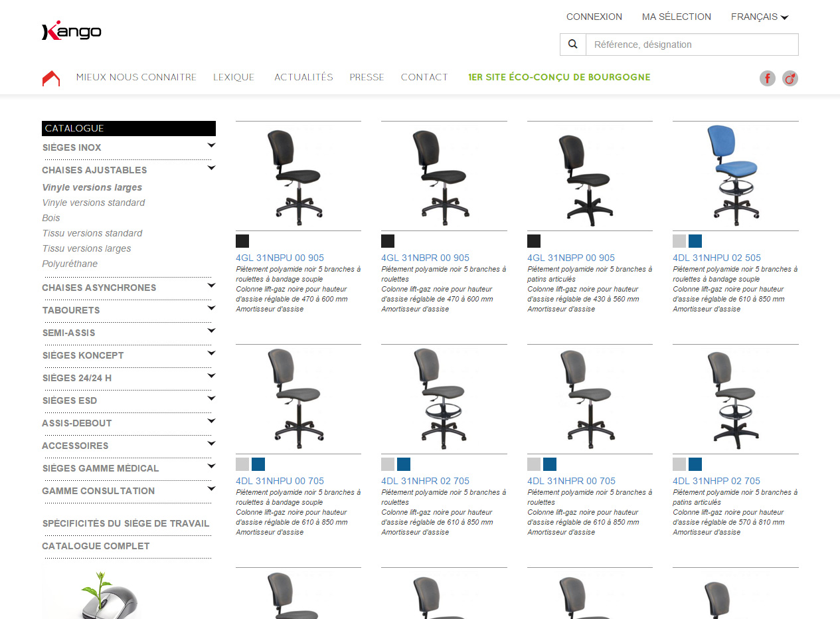Open the Presse menu item

point(367,77)
